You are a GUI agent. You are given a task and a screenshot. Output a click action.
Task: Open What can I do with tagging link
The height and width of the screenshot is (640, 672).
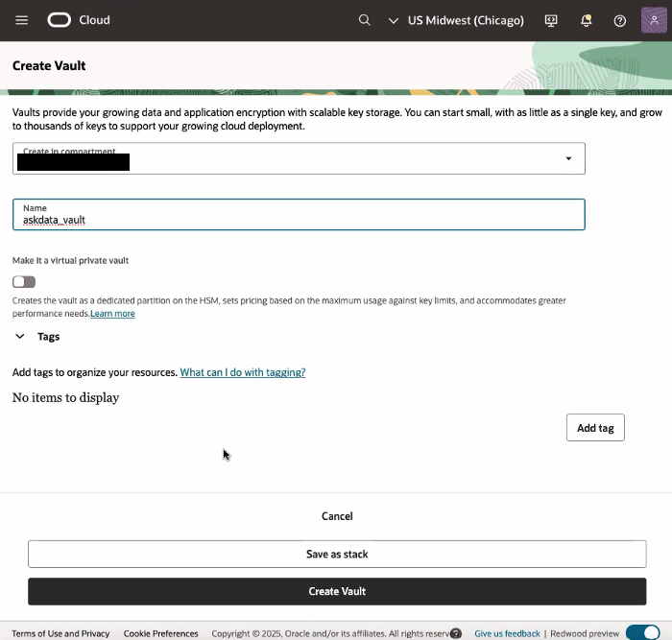click(x=243, y=372)
